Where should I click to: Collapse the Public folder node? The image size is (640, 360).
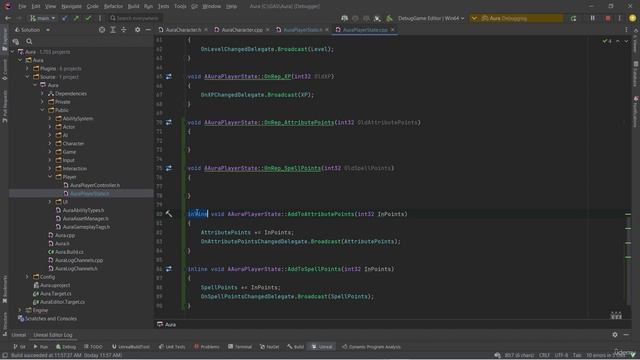click(42, 110)
